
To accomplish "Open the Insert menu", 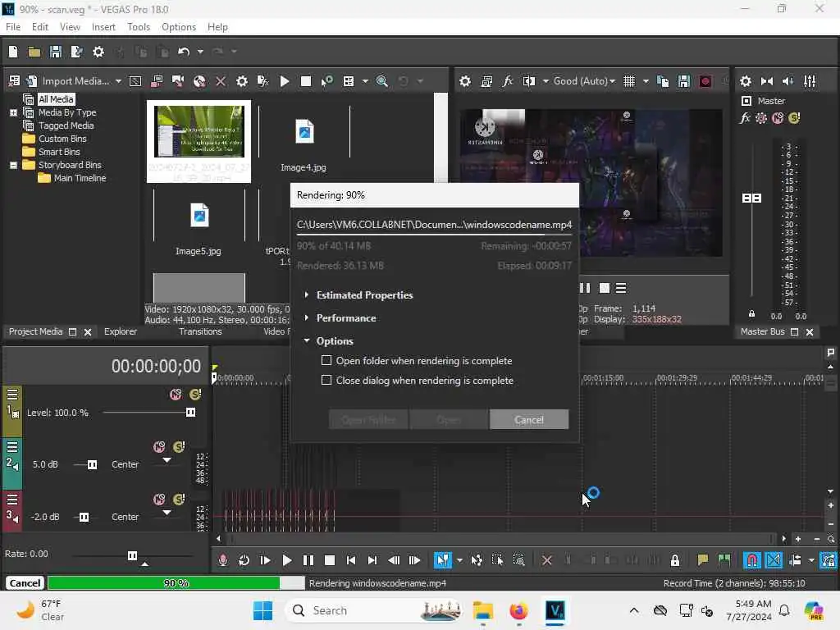I will coord(103,27).
